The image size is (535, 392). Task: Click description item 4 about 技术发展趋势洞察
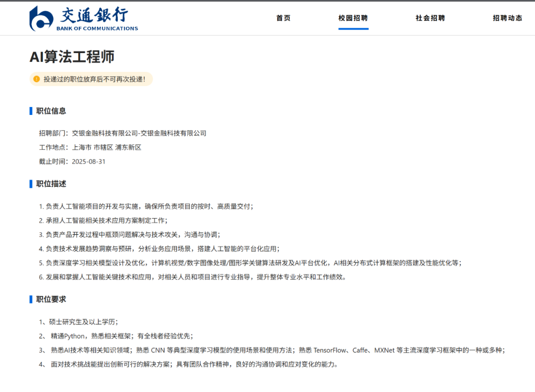pos(160,249)
